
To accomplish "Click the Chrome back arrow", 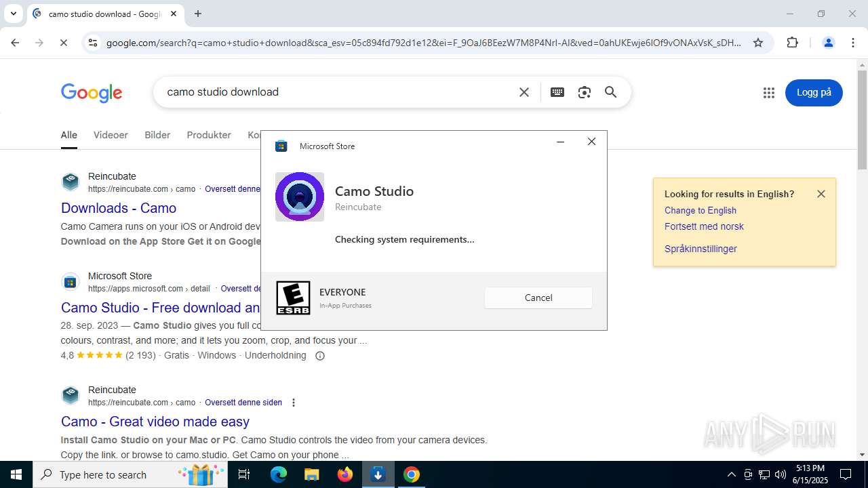I will 15,43.
